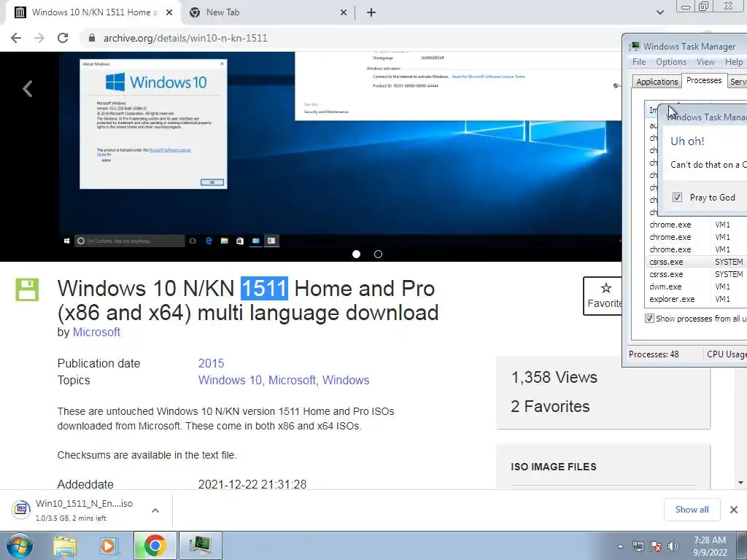Viewport: 747px width, 560px height.
Task: Open the Microsoft topic link
Action: [292, 380]
